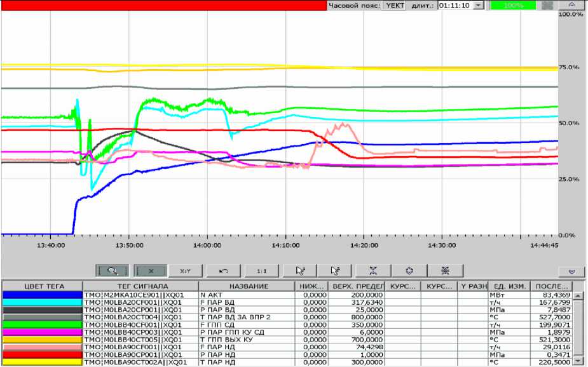Click the undo zoom arrow button
The width and height of the screenshot is (588, 367).
pos(224,270)
